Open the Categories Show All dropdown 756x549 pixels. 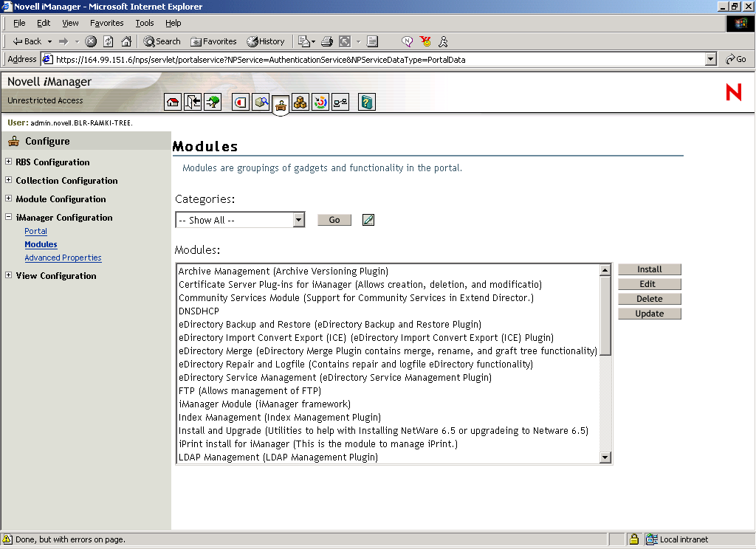[x=240, y=219]
